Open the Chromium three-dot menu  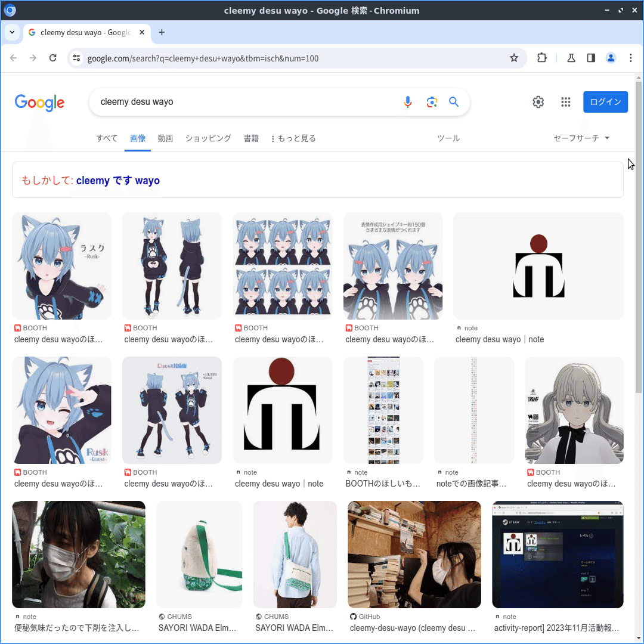630,58
